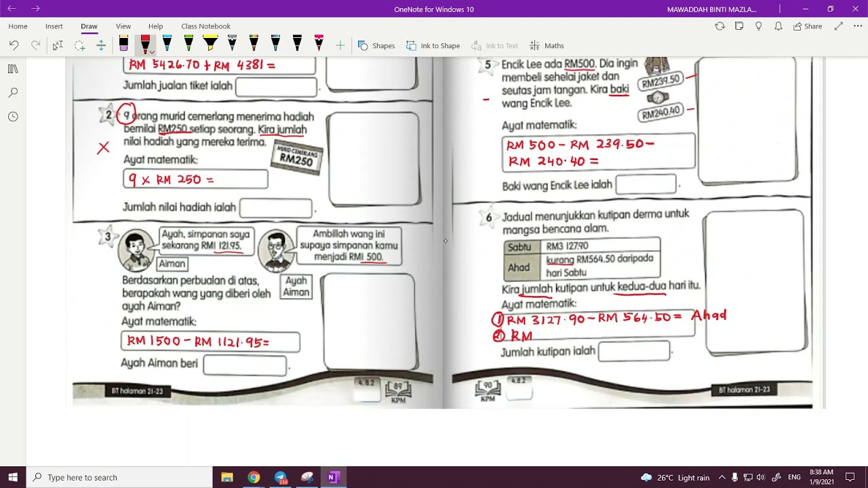Screen dimensions: 868x488
Task: Select the orange-tipped pen
Action: [254, 45]
